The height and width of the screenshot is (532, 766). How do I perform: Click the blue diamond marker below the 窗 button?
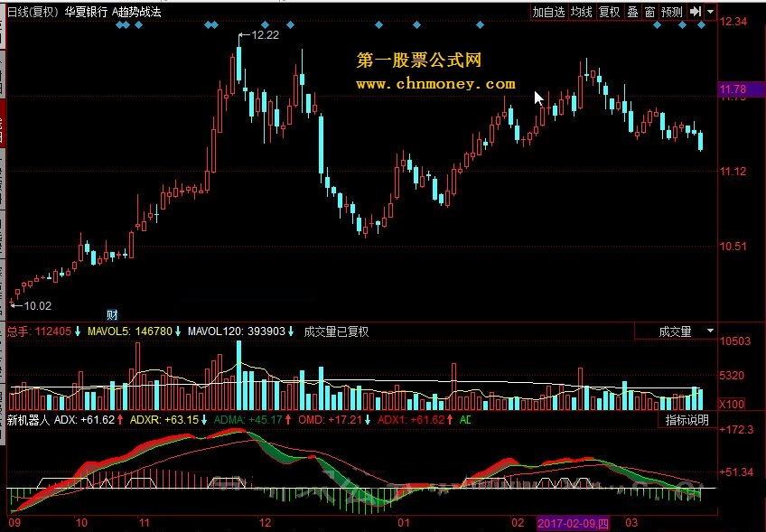(657, 24)
